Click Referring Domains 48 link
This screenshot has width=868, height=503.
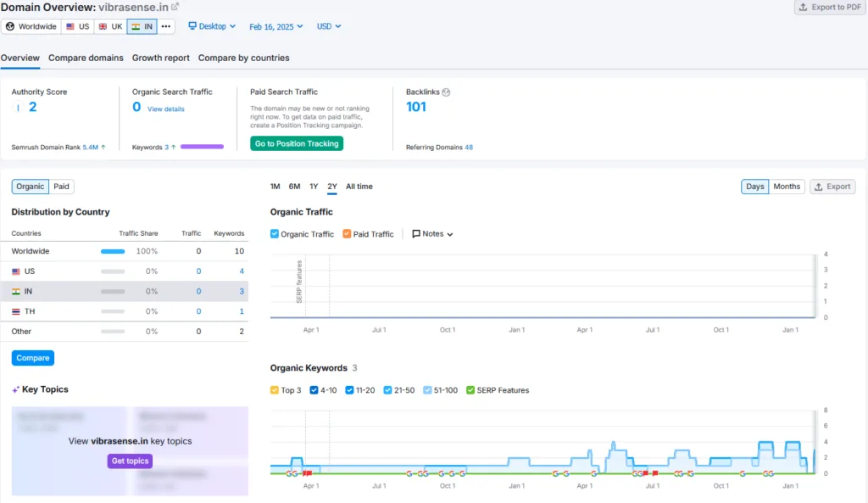[469, 148]
